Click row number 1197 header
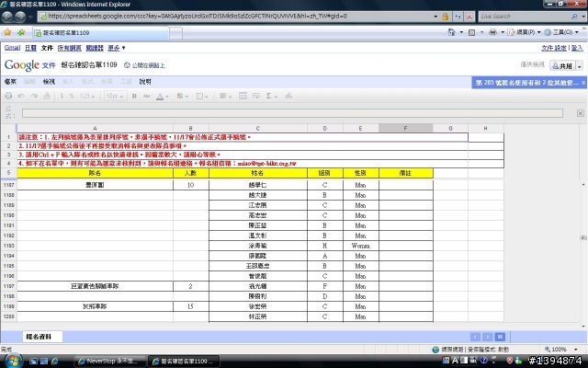This screenshot has width=588, height=368. [x=8, y=286]
